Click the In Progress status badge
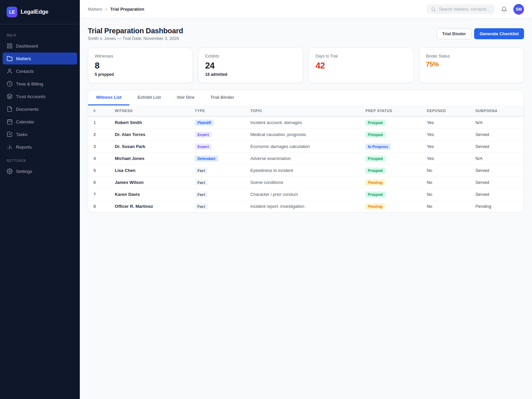Viewport: 532px width, 399px height. click(378, 147)
